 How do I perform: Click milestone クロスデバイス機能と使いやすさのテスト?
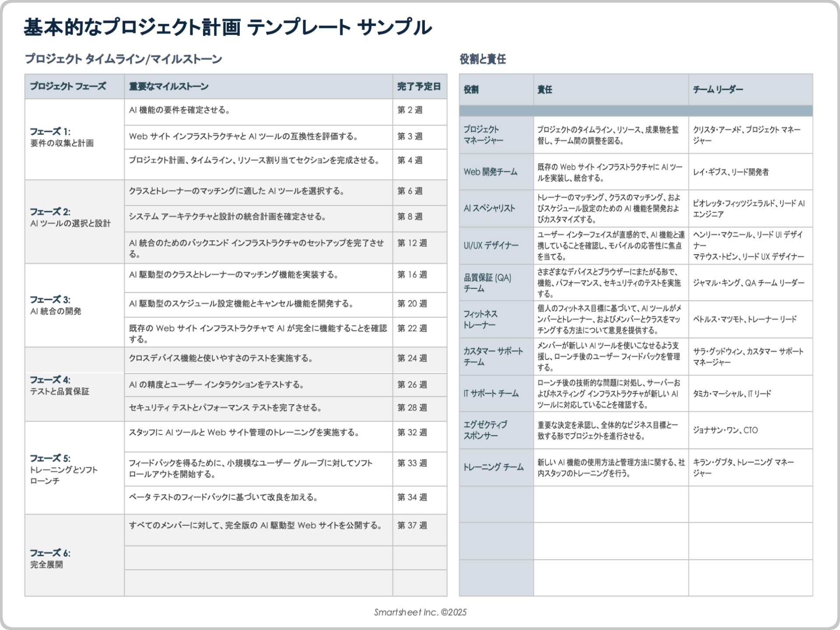(258, 360)
